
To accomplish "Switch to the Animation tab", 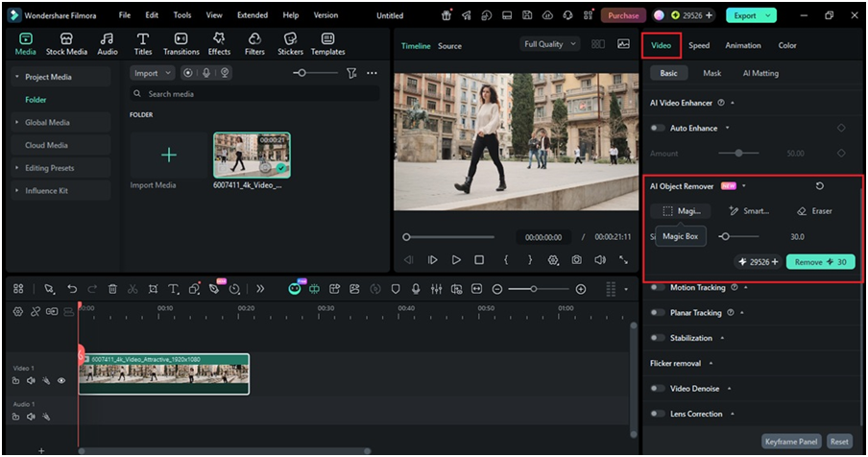I will pos(743,45).
